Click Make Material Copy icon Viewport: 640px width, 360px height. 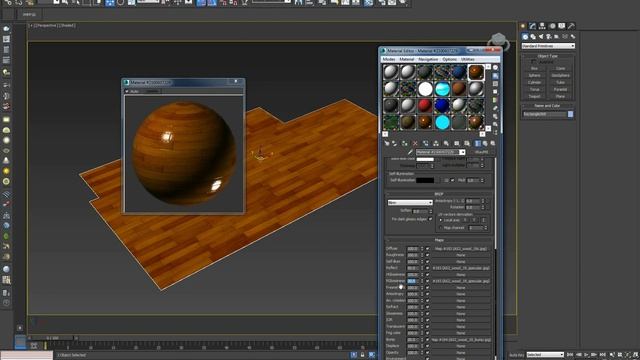(x=426, y=143)
